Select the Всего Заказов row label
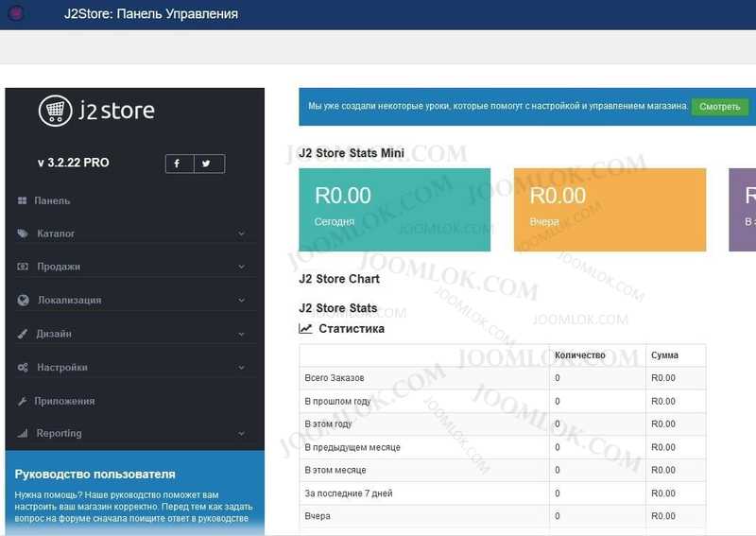756x536 pixels. tap(335, 378)
